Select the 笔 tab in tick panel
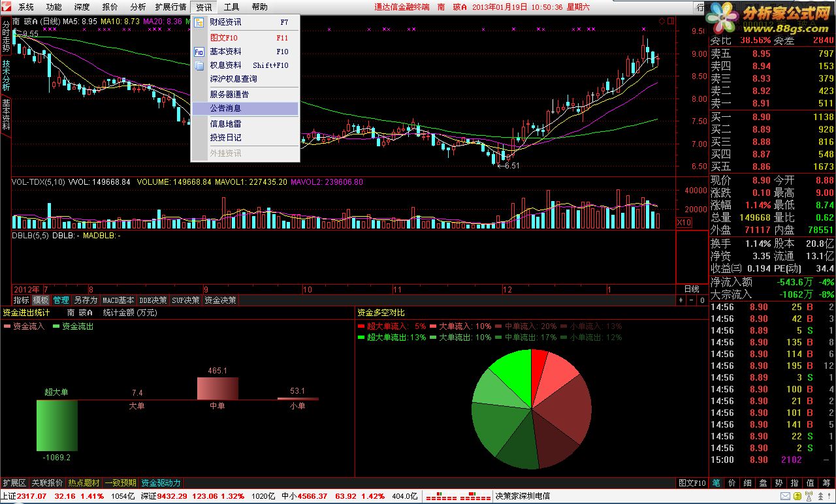Image resolution: width=836 pixels, height=504 pixels. pos(716,483)
